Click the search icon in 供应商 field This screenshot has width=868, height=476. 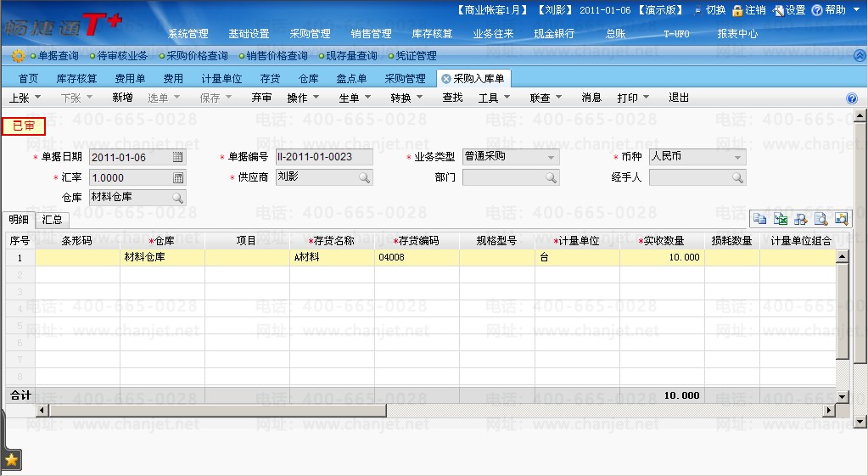(x=364, y=177)
